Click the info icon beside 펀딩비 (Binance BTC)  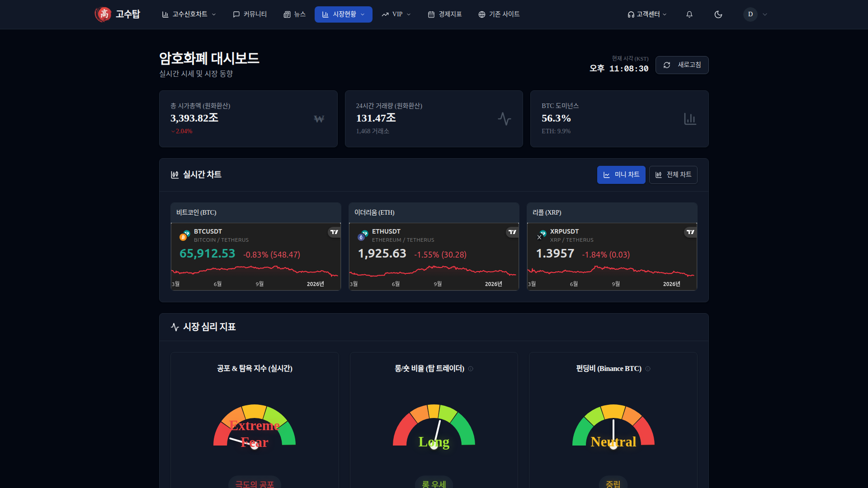(x=648, y=369)
